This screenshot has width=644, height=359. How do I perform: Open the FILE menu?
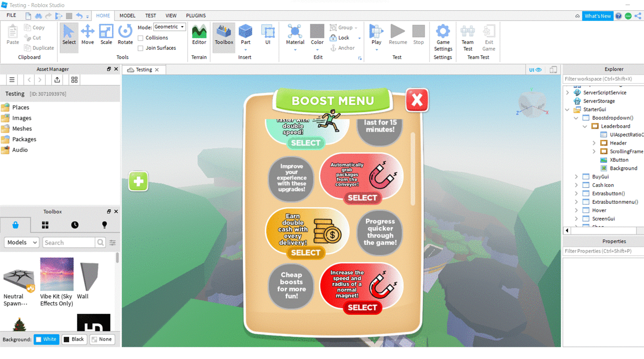click(x=11, y=15)
